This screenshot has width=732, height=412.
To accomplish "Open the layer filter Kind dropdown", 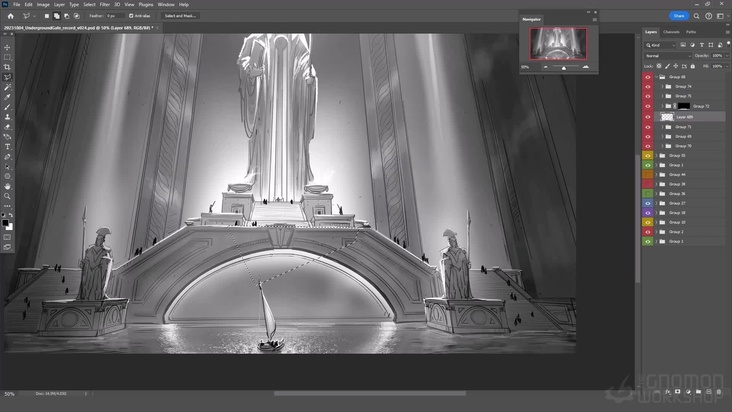I will [660, 45].
